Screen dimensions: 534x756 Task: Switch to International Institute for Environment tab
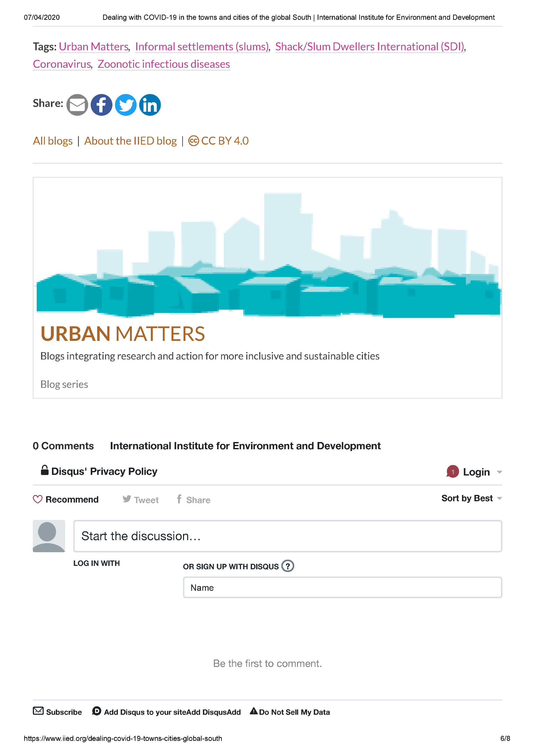click(245, 445)
